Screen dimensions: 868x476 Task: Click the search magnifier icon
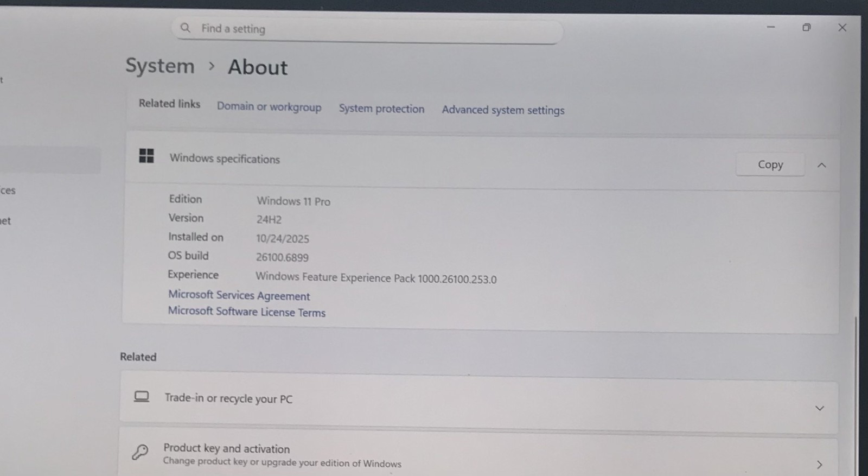(185, 28)
